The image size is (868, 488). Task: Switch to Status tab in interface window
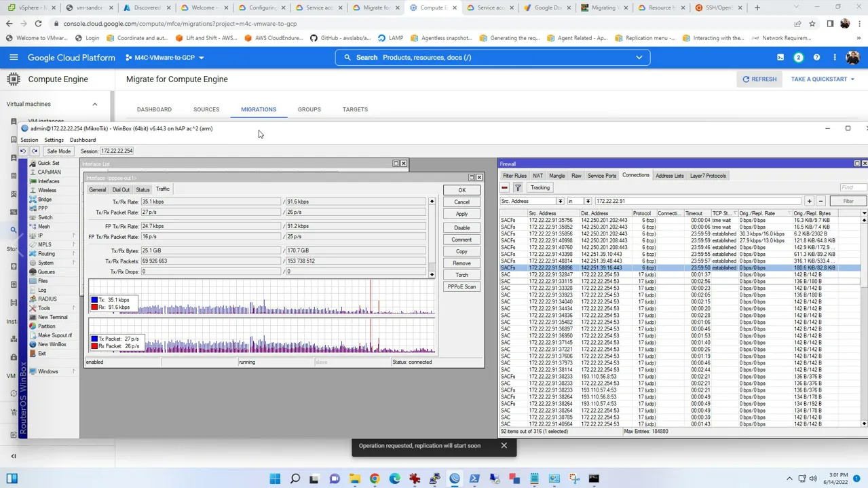pyautogui.click(x=143, y=190)
